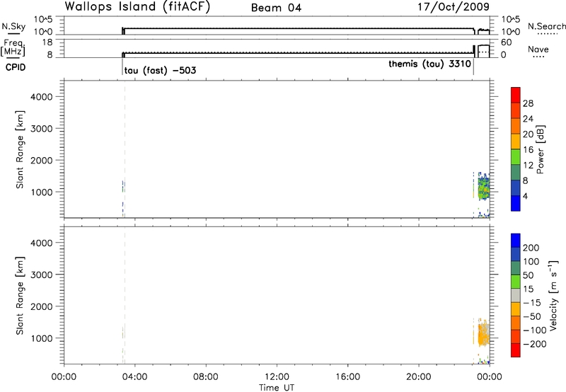
Task: Click the '12:00' time tick label
Action: click(x=277, y=377)
